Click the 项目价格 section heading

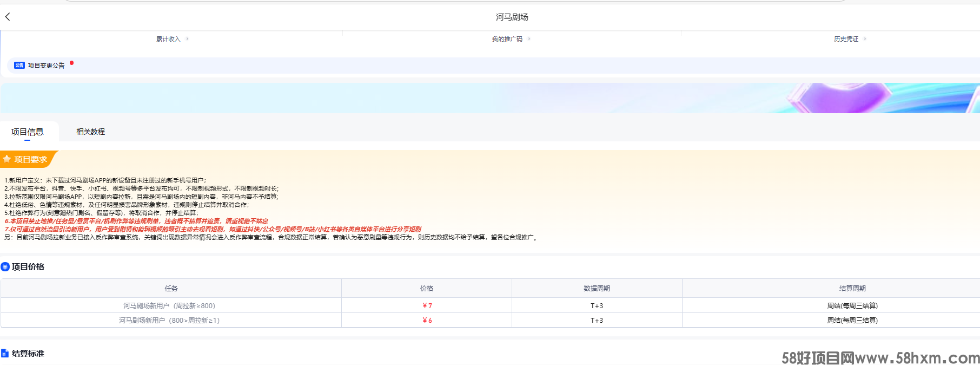point(28,266)
